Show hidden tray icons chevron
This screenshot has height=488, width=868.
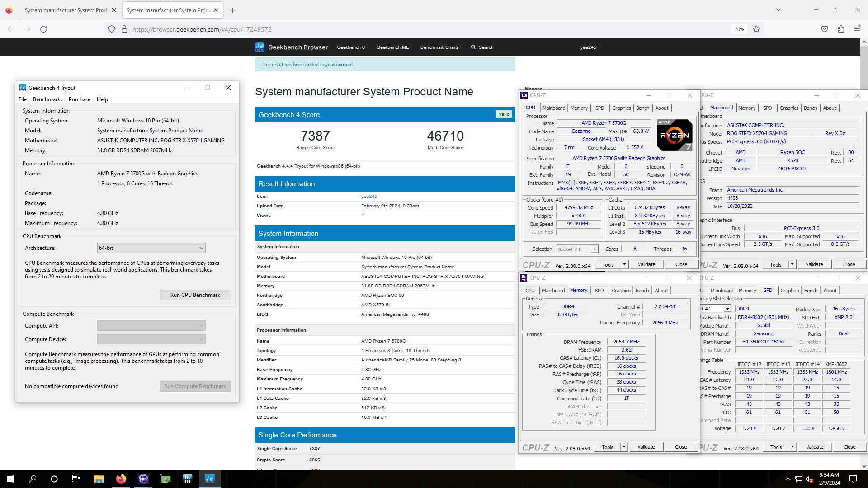(x=788, y=479)
